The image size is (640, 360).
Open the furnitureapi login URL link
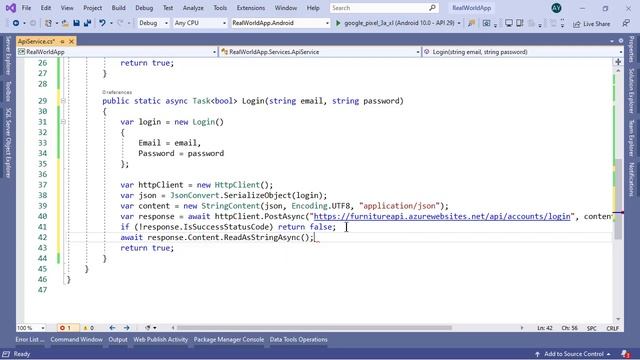tap(442, 216)
